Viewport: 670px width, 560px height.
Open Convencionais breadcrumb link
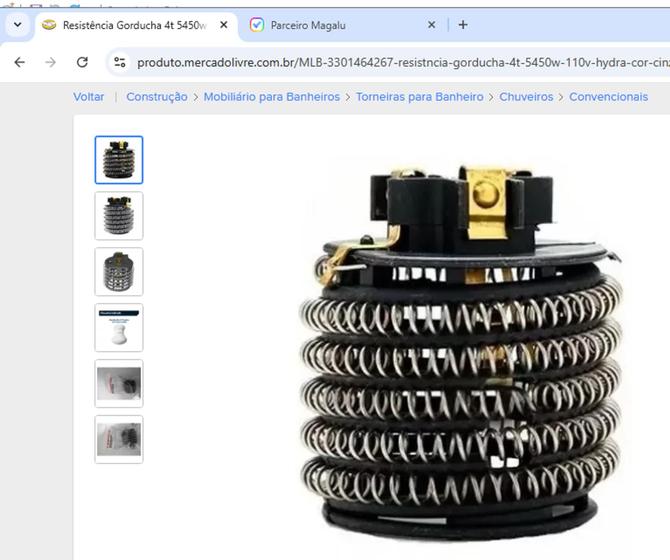(608, 97)
